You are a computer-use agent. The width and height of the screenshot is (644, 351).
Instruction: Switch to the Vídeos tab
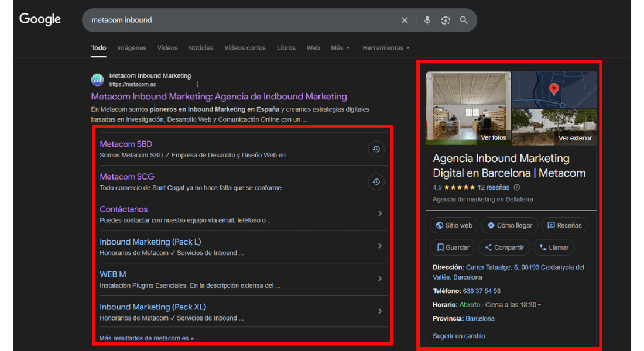167,48
